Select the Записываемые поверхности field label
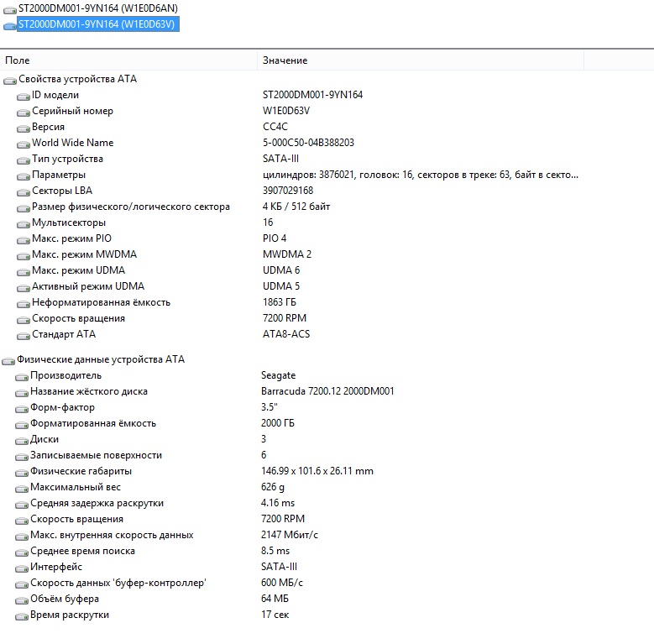Screen dimensions: 654x644 96,455
